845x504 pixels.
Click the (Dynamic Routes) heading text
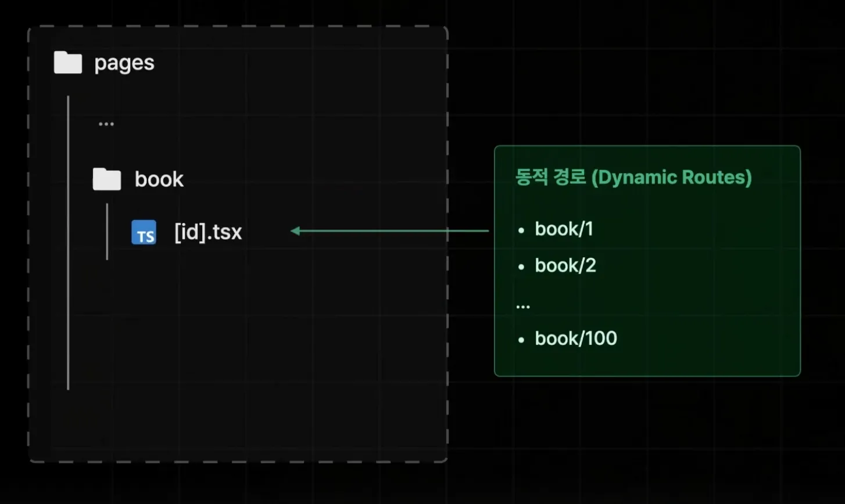[x=671, y=177]
